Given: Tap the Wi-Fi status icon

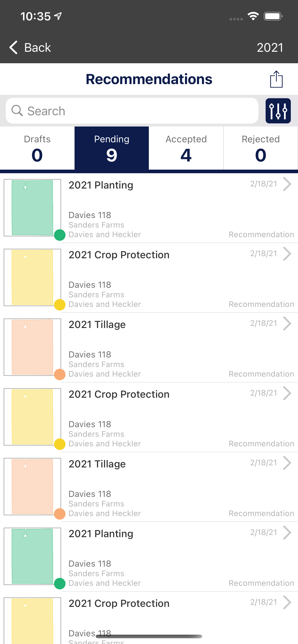Looking at the screenshot, I should [x=253, y=16].
